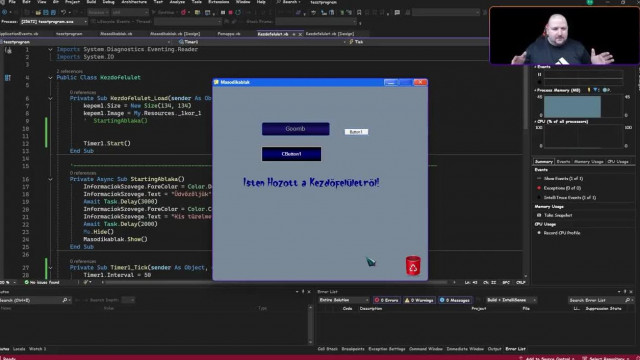The height and width of the screenshot is (360, 640).
Task: Collapse the Public Class Kezdofelulet region
Action: click(x=50, y=78)
